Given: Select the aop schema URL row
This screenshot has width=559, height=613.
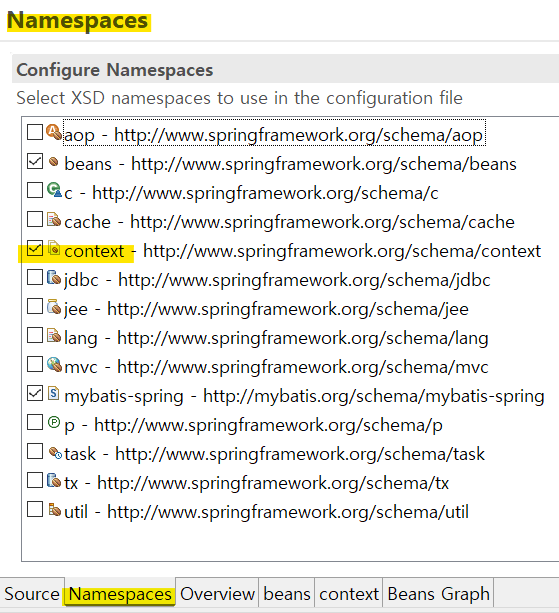Looking at the screenshot, I should (274, 135).
